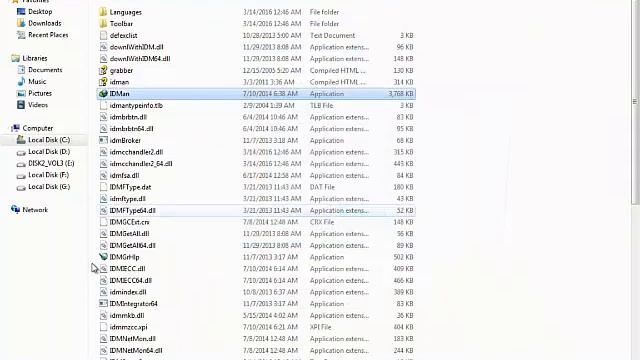Open the Languages folder icon
The height and width of the screenshot is (360, 640).
tap(103, 12)
